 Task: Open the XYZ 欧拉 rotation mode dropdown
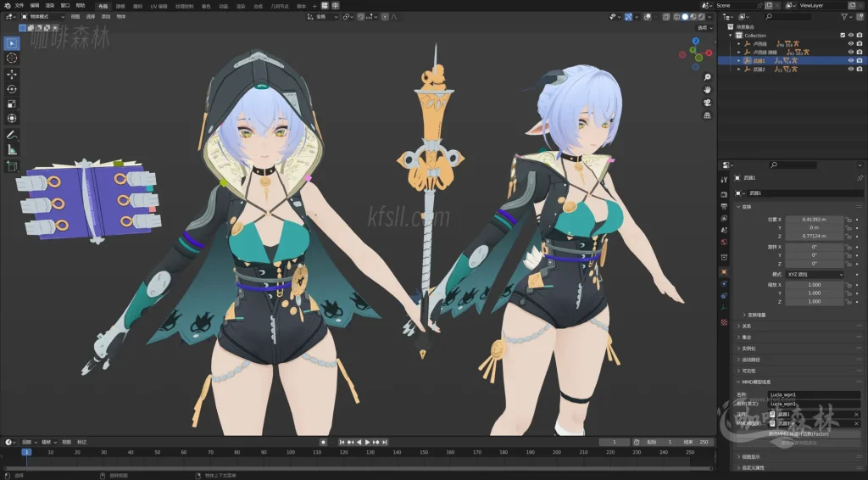point(815,274)
